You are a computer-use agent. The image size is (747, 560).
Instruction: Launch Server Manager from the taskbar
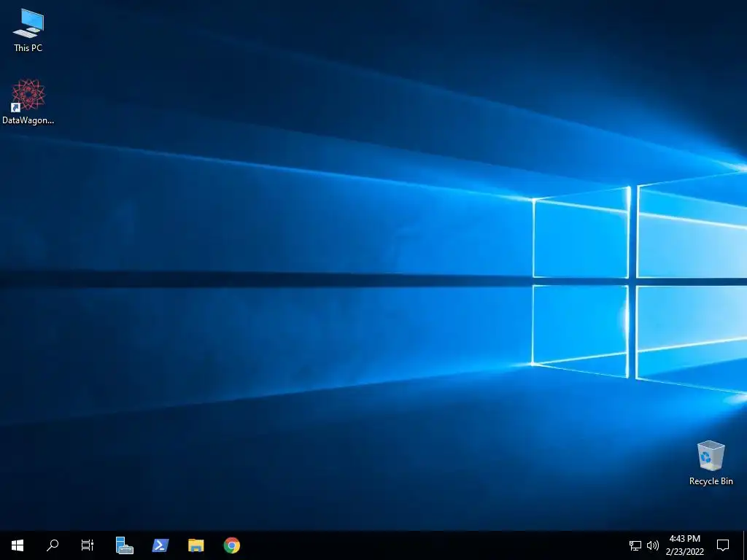click(124, 545)
